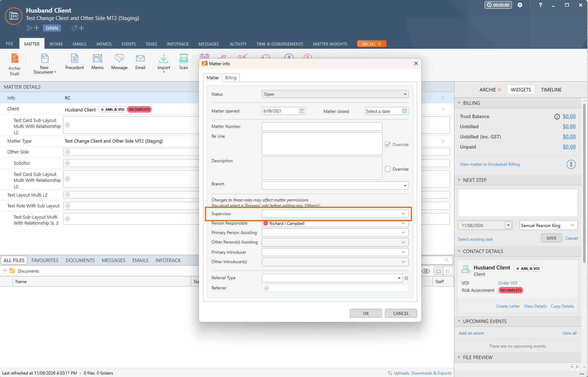
Task: Compose a new Email
Action: tap(140, 62)
